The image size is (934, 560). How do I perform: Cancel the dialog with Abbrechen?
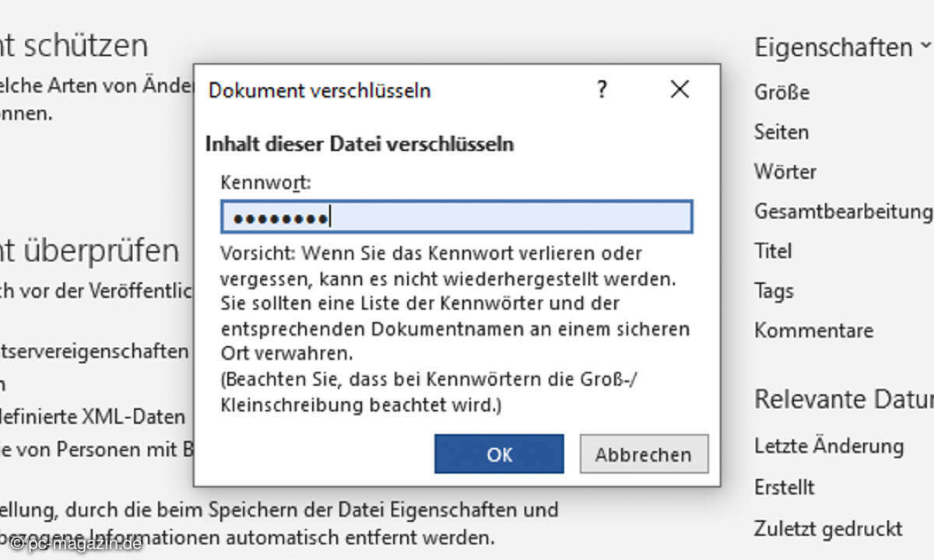tap(644, 454)
